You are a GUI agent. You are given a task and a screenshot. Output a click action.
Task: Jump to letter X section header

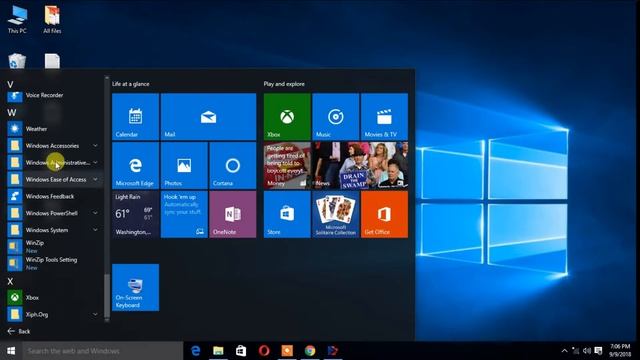tap(10, 281)
